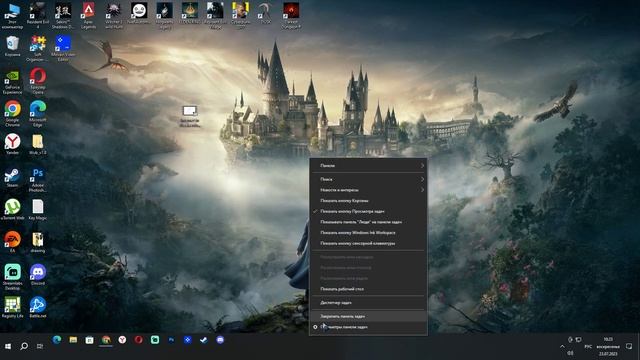Open Microsoft Store on the taskbar

coord(89,340)
